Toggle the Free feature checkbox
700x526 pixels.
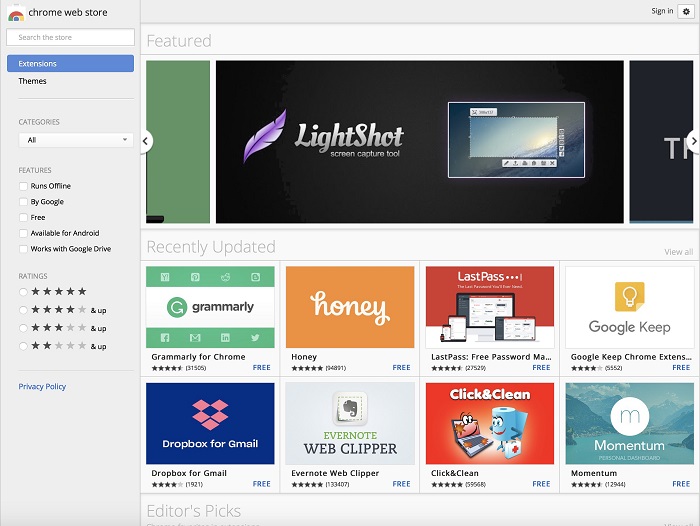pyautogui.click(x=23, y=217)
